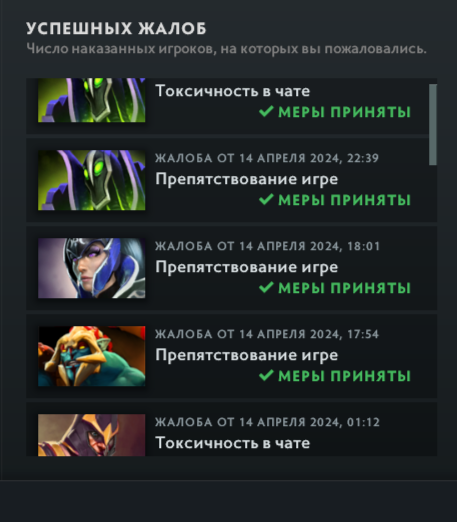The width and height of the screenshot is (457, 522).
Task: Select the Luna hero portrait
Action: [92, 268]
